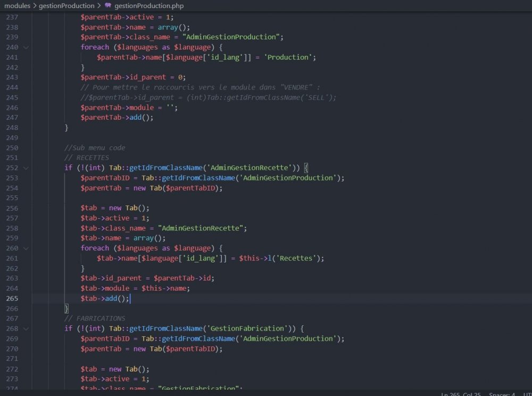Fold the GestionFabrication if block at line 268
This screenshot has width=532, height=396.
[x=26, y=329]
